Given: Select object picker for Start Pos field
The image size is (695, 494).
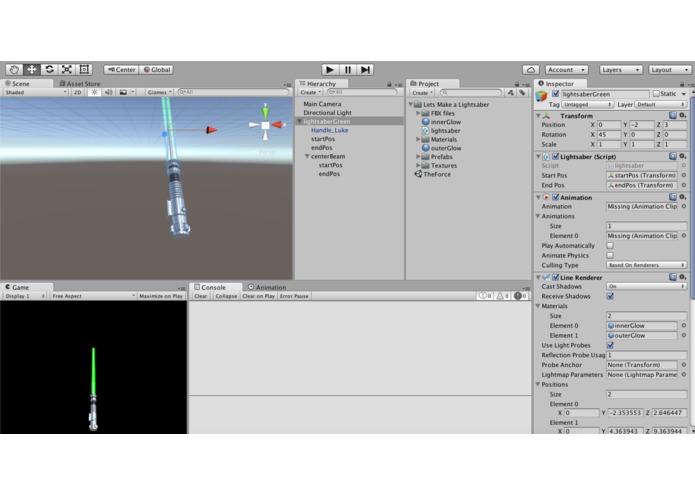Looking at the screenshot, I should pyautogui.click(x=683, y=175).
